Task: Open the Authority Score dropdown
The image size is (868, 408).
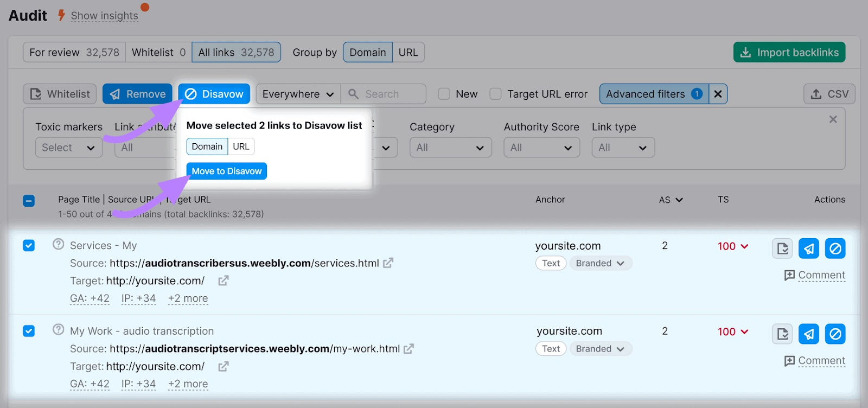Action: click(x=542, y=148)
